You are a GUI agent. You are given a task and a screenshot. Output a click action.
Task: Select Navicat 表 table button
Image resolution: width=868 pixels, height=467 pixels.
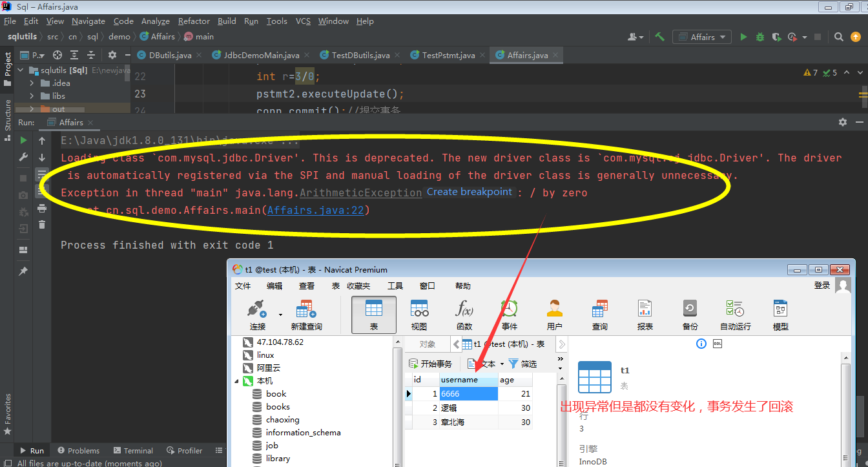[x=374, y=315]
